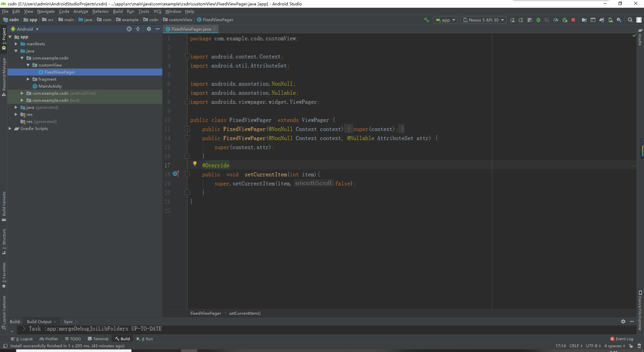The image size is (644, 352).
Task: Open the Build menu
Action: (118, 11)
